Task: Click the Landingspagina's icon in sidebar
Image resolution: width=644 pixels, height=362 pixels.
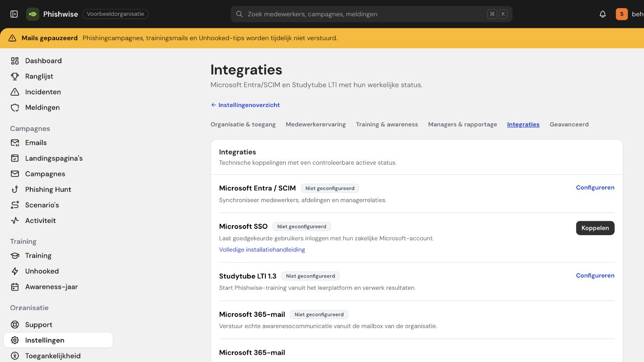Action: pyautogui.click(x=15, y=158)
